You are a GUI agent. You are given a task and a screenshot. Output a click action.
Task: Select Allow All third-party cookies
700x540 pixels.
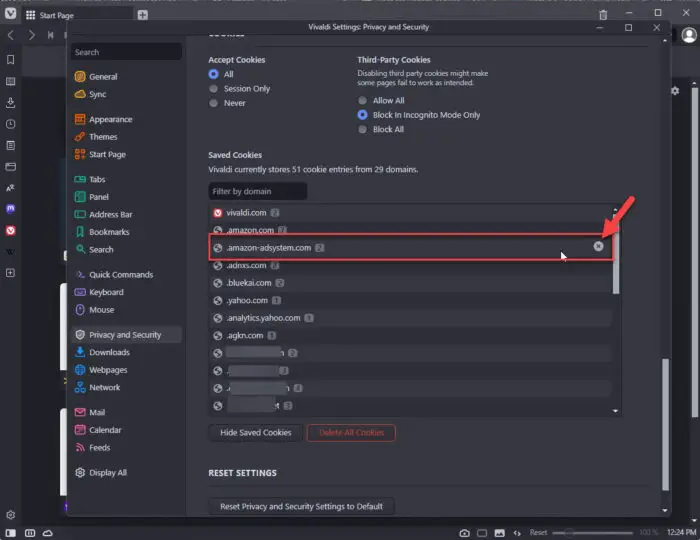tap(362, 100)
